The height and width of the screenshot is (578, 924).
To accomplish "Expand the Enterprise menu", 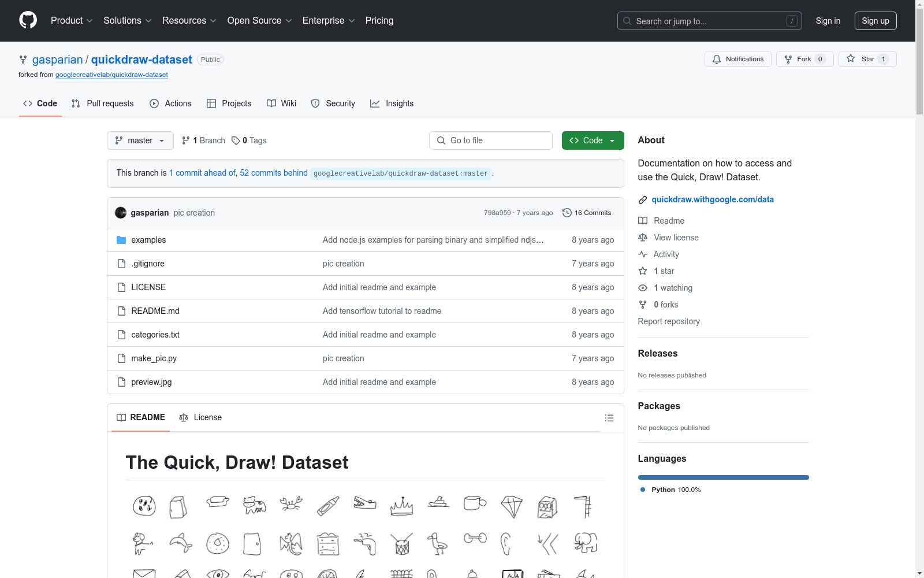I will pyautogui.click(x=329, y=21).
